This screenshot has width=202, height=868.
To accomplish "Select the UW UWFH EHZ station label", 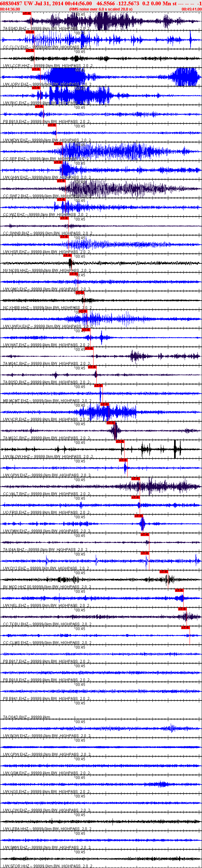I will coord(48,326).
